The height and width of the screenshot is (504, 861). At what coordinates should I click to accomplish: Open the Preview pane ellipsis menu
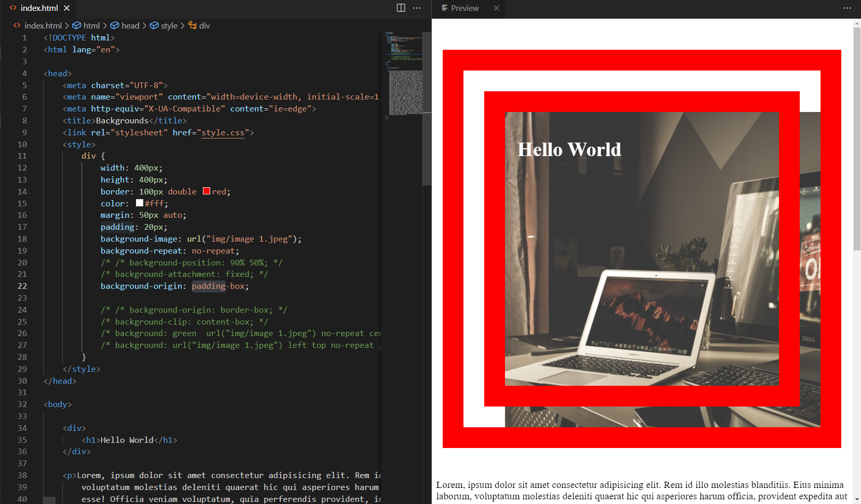[x=847, y=8]
